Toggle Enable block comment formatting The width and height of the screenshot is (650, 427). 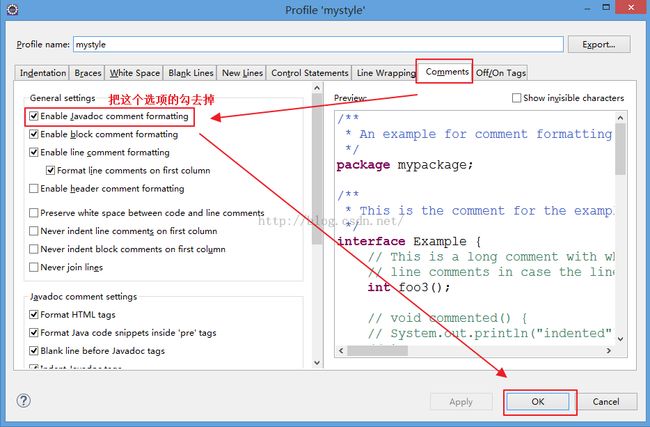click(34, 134)
